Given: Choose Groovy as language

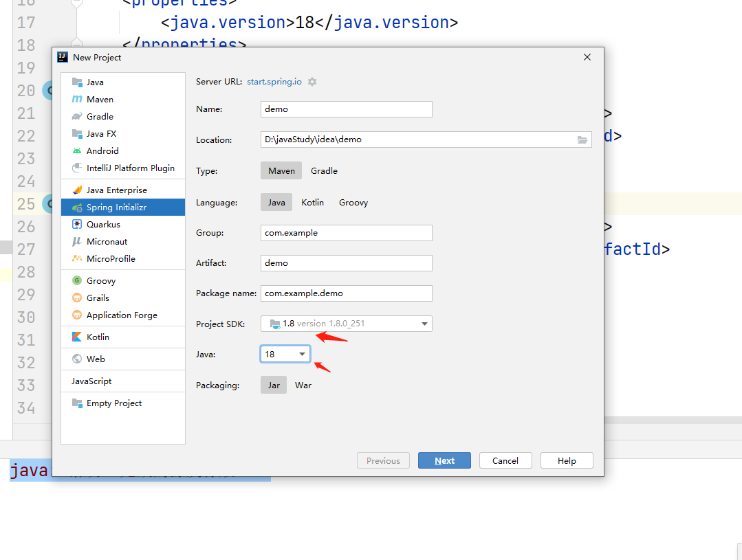Looking at the screenshot, I should pos(353,203).
